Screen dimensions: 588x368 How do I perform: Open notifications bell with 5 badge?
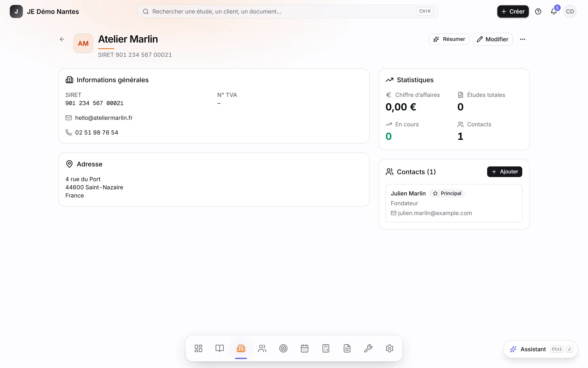pyautogui.click(x=554, y=11)
